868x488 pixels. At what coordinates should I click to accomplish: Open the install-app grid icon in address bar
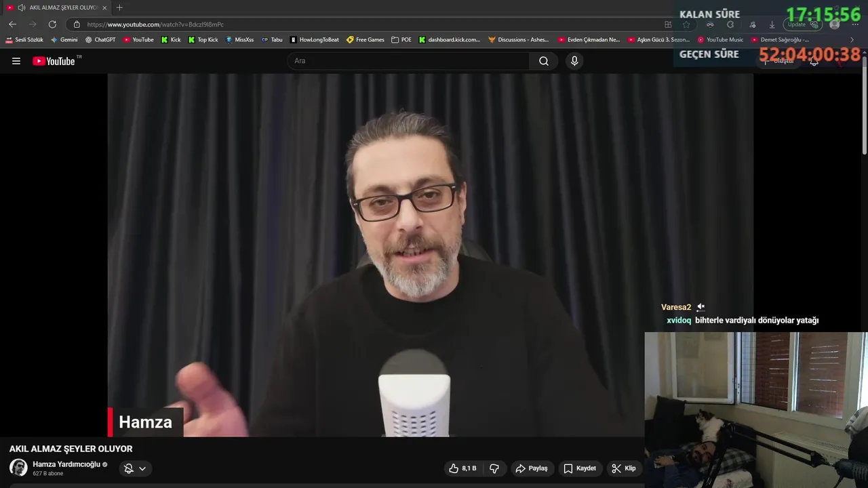point(668,24)
